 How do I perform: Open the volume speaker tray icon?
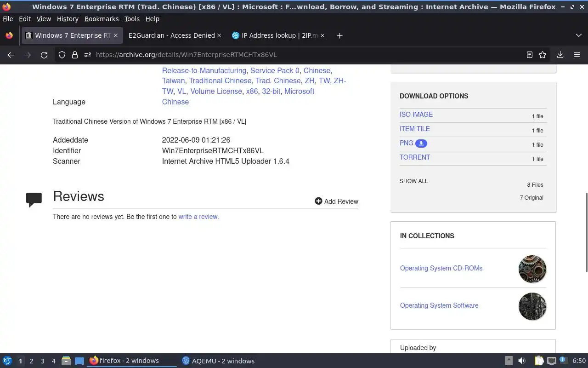(x=522, y=361)
